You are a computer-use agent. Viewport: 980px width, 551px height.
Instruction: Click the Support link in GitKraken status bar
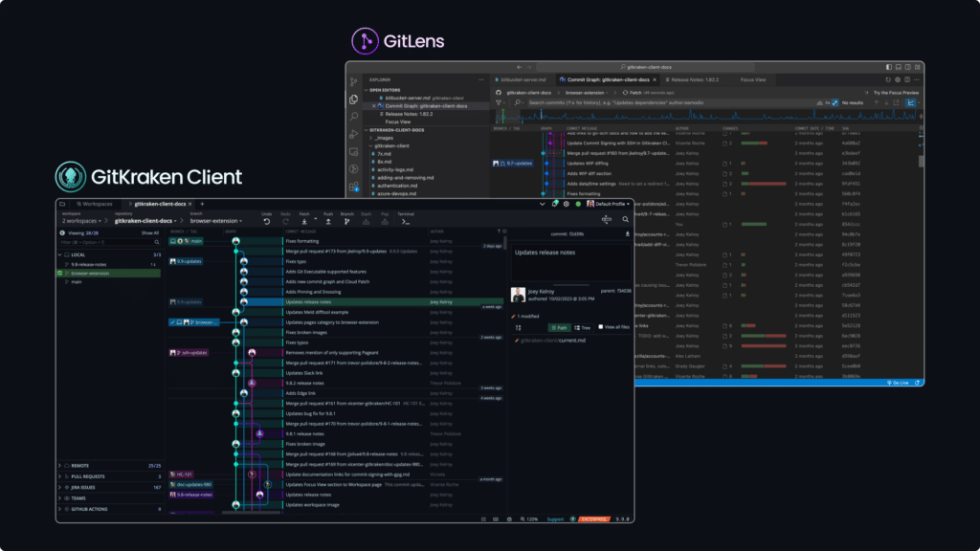click(555, 519)
